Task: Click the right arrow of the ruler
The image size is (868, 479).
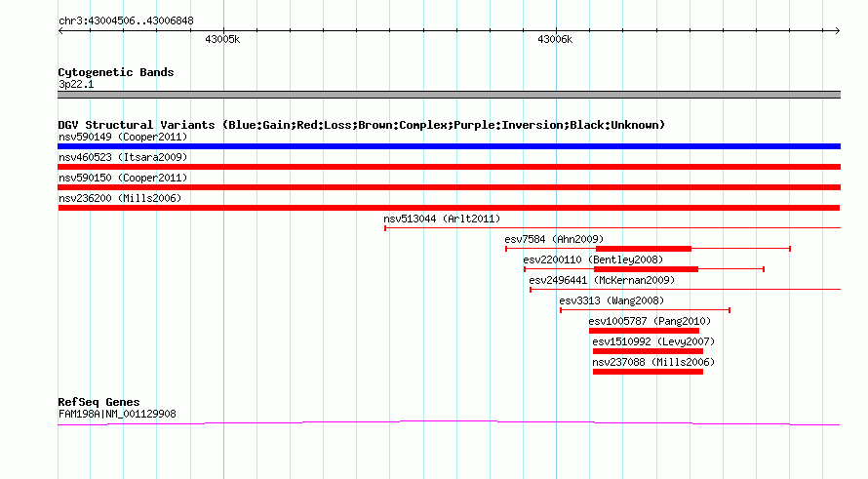Action: click(x=838, y=31)
